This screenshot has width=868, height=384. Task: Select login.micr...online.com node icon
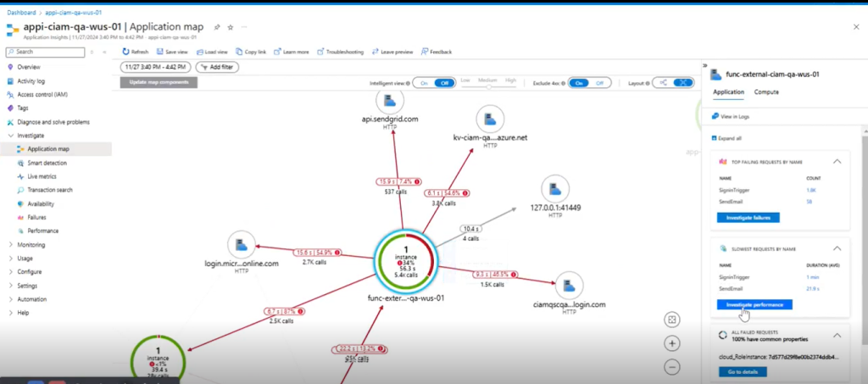[242, 245]
